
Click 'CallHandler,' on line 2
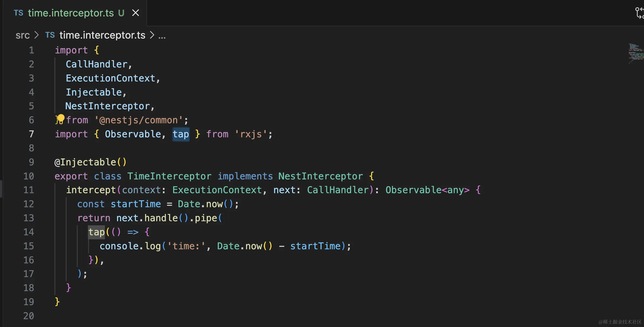[x=99, y=64]
